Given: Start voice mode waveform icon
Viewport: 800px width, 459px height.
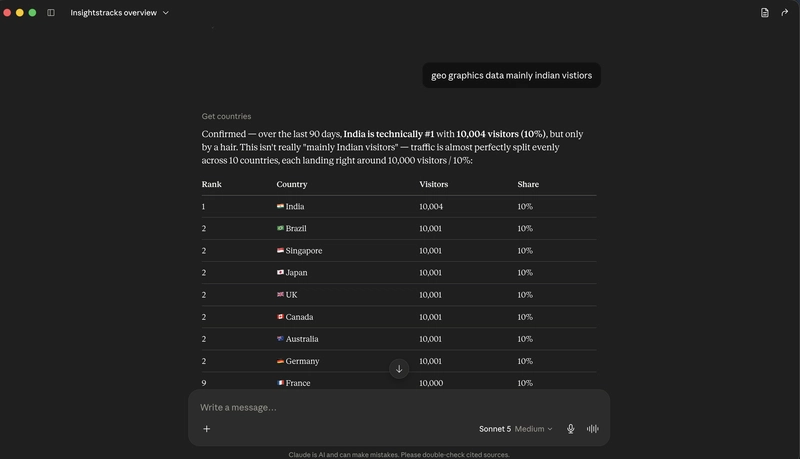Looking at the screenshot, I should coord(592,429).
